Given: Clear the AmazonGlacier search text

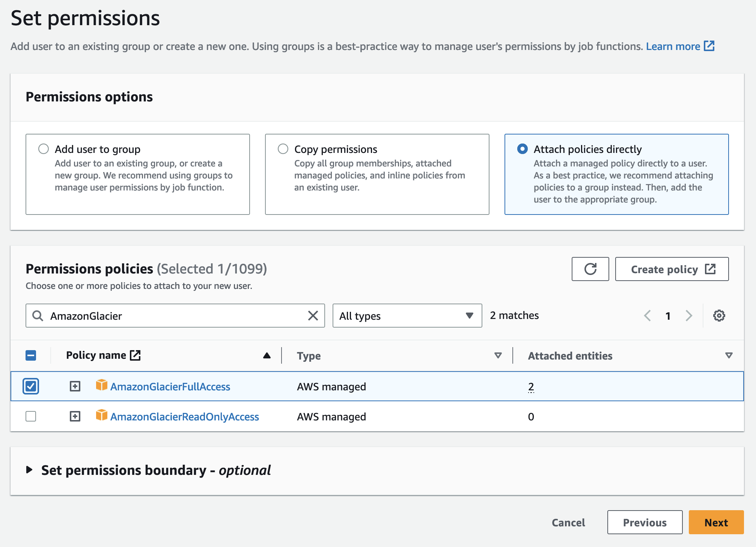Looking at the screenshot, I should click(x=313, y=316).
